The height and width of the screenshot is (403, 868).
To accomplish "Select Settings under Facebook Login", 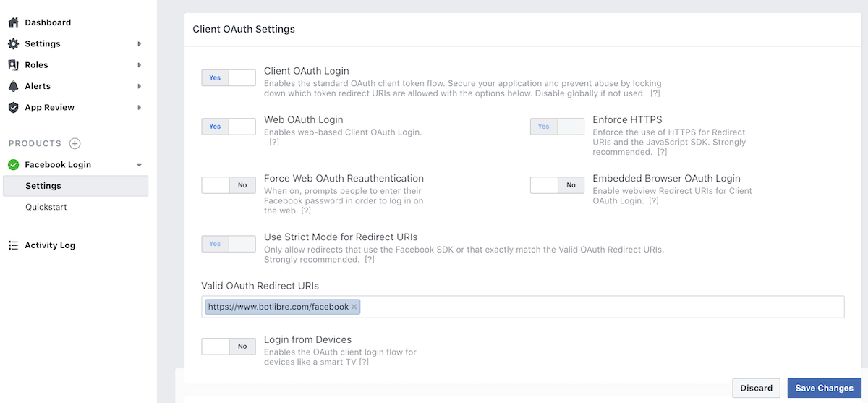I will tap(43, 186).
